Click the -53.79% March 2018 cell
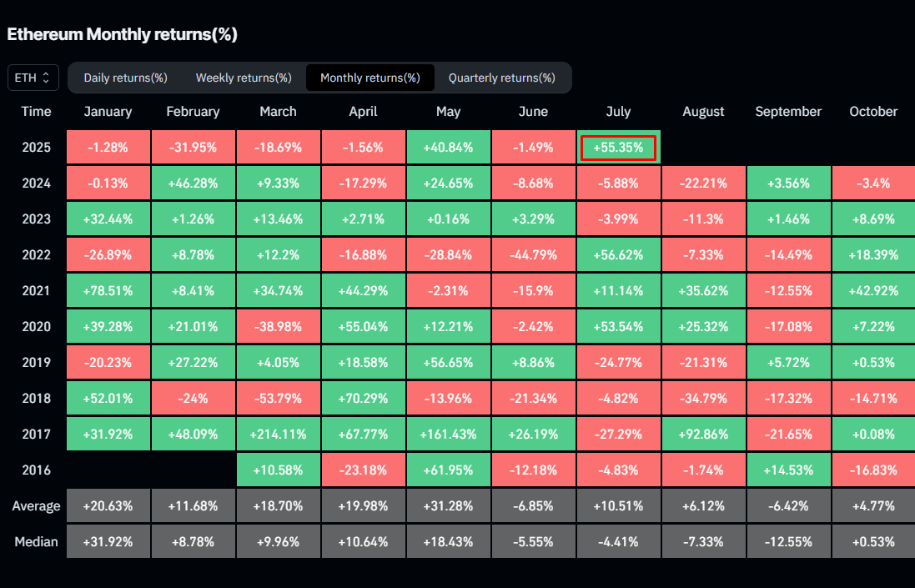The height and width of the screenshot is (588, 915). (278, 399)
